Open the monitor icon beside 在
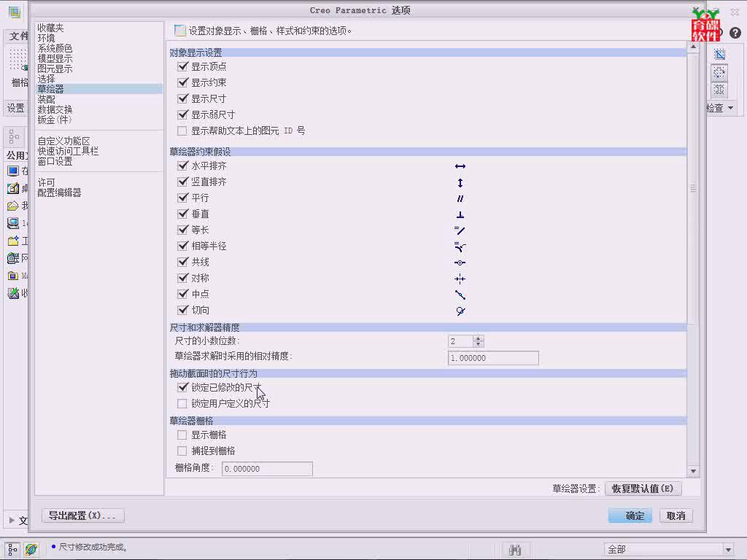 (13, 171)
